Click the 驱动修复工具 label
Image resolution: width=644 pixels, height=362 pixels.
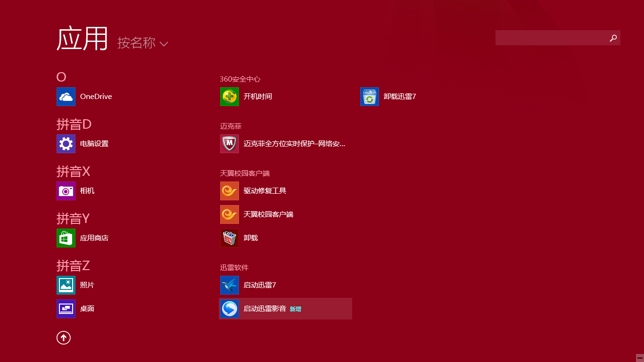click(x=265, y=191)
